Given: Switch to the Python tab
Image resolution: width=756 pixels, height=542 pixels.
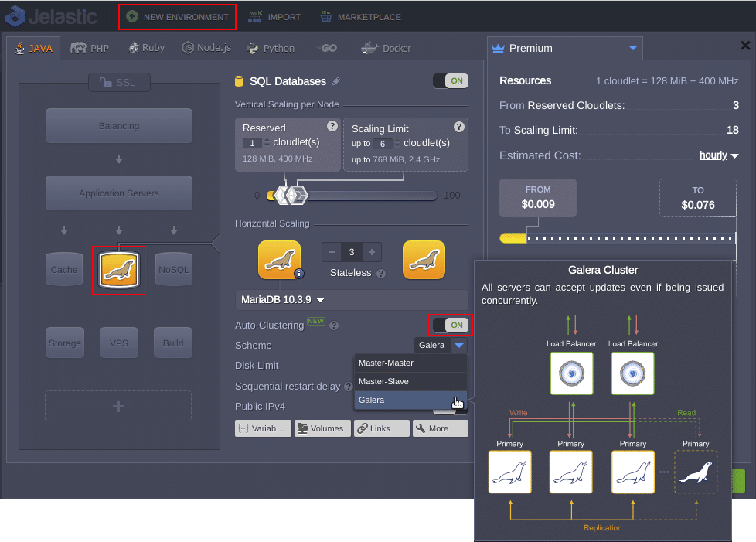Looking at the screenshot, I should [x=271, y=48].
